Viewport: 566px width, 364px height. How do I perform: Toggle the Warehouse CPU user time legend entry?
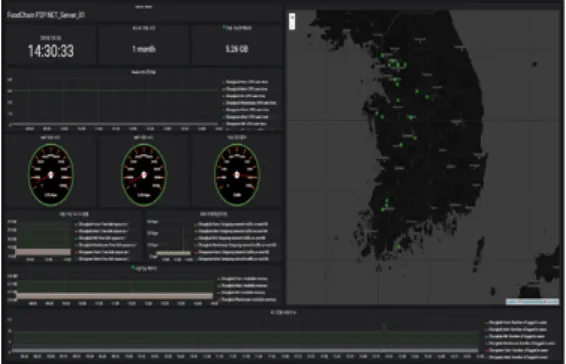[x=251, y=103]
